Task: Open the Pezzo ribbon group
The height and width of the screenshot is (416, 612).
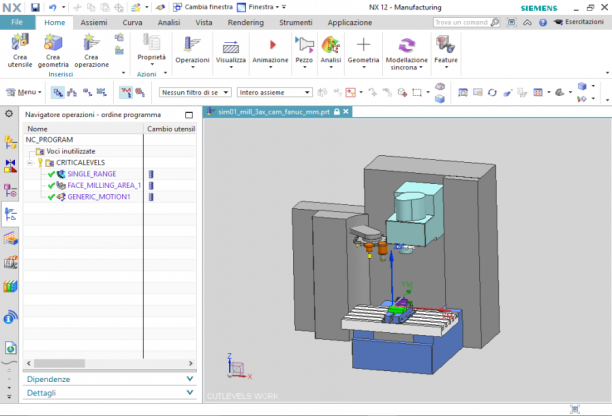Action: (x=304, y=51)
